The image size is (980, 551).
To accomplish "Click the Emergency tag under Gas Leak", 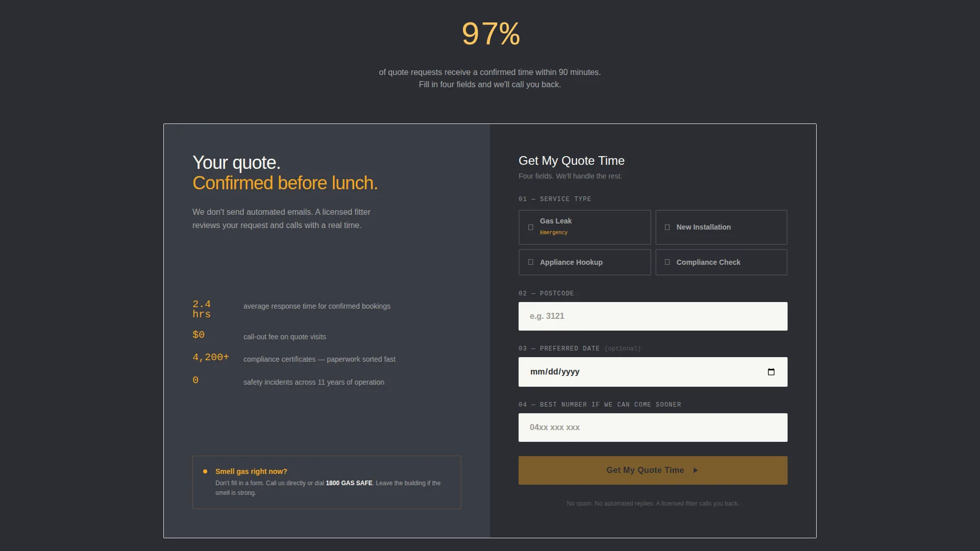I will [554, 233].
